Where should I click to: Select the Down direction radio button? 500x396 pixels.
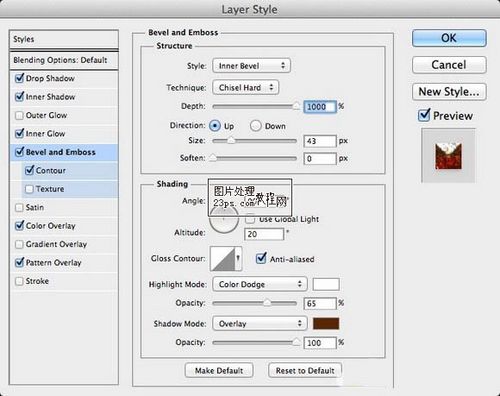[x=256, y=126]
